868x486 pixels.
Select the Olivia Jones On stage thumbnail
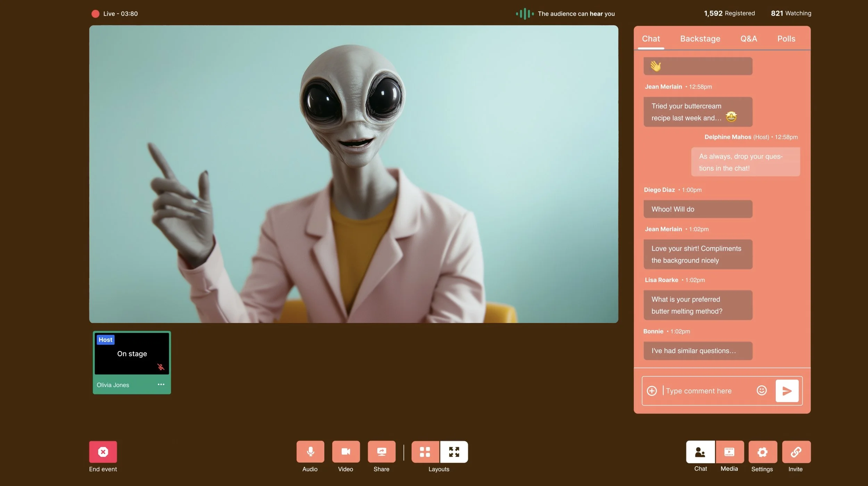click(x=132, y=354)
